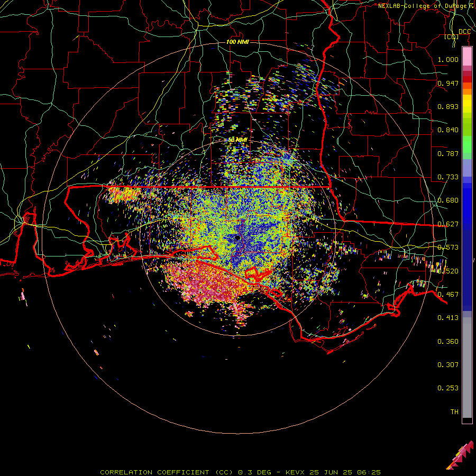Image resolution: width=476 pixels, height=476 pixels.
Task: Select the 0.733 color scale value
Action: (x=448, y=177)
